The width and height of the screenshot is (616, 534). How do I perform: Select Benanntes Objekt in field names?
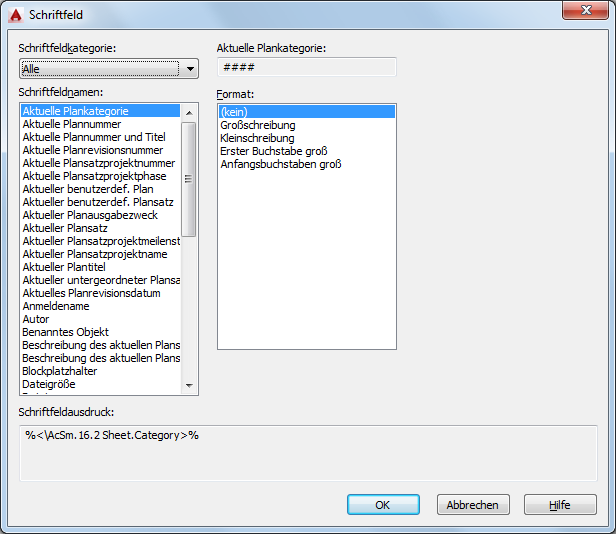[66, 332]
